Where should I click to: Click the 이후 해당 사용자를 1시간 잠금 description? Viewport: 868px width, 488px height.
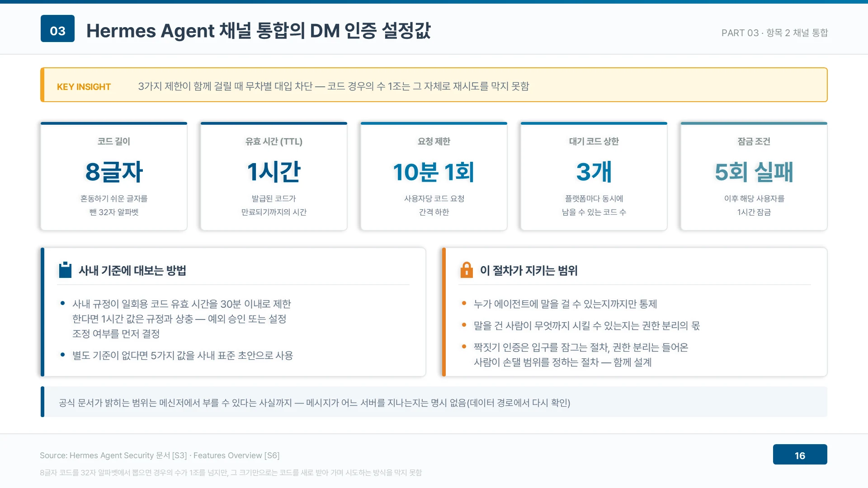[754, 205]
